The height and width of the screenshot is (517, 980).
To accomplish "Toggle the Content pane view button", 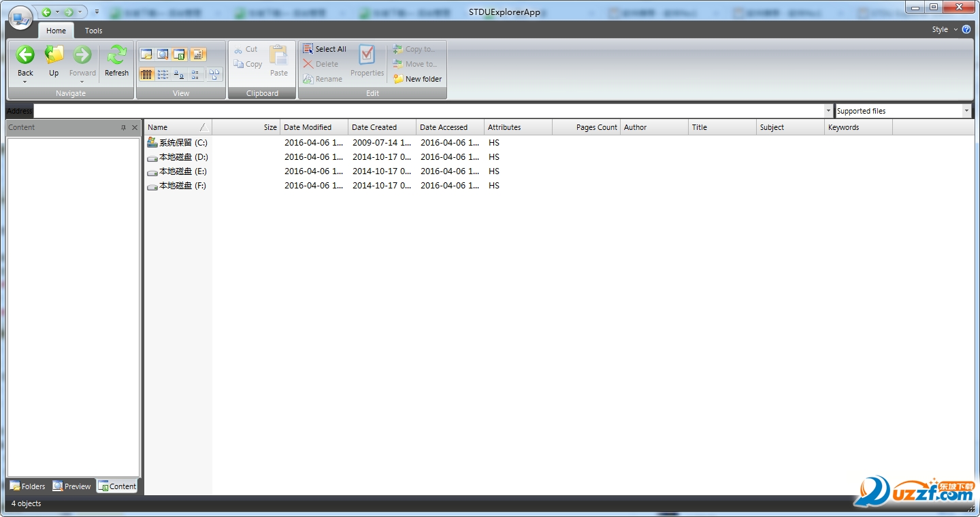I will point(180,54).
